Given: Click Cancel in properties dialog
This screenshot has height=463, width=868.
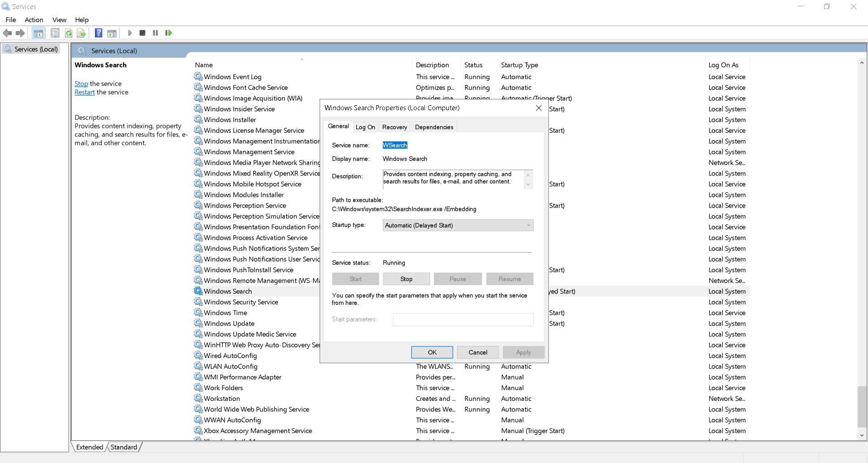Looking at the screenshot, I should pyautogui.click(x=478, y=352).
